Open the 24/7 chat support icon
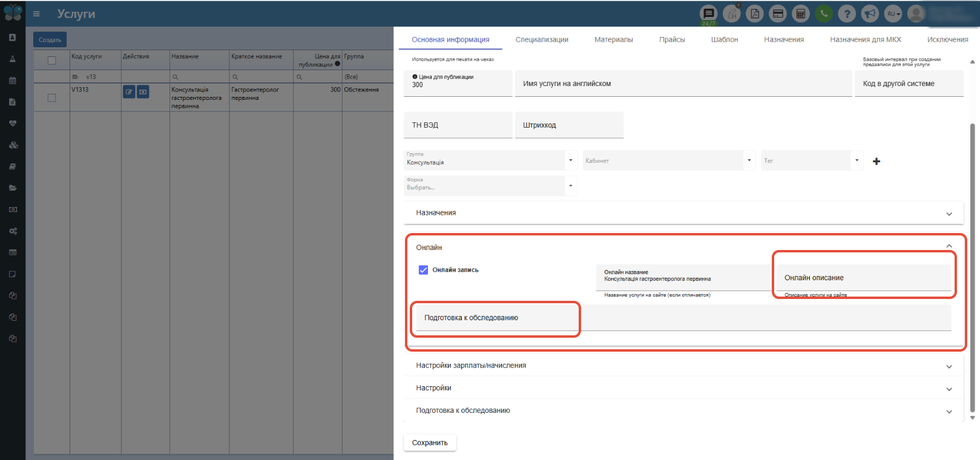Viewport: 980px width, 460px height. (708, 13)
